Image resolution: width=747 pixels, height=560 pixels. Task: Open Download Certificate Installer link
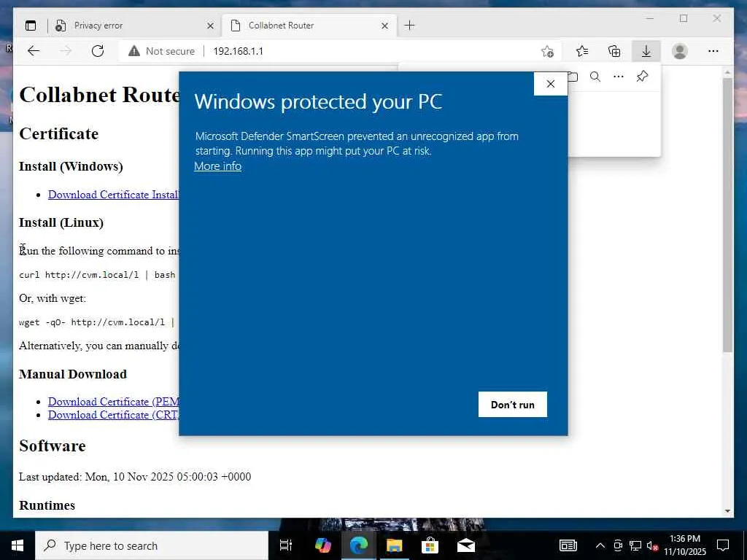click(113, 194)
